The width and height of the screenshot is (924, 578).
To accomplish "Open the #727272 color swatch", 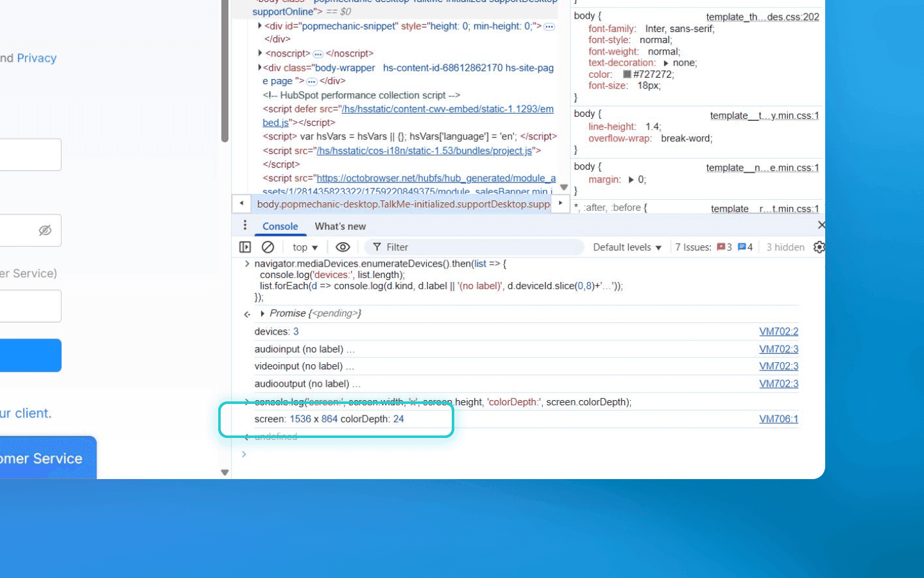I will pos(627,74).
